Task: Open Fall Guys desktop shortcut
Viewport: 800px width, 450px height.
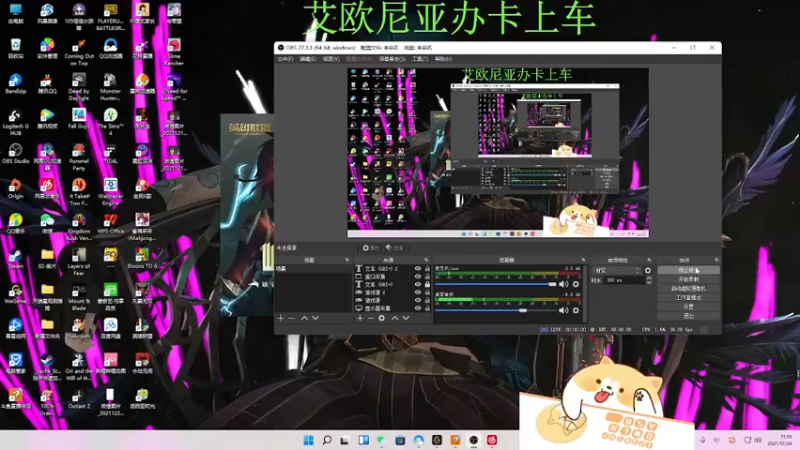Action: 79,118
